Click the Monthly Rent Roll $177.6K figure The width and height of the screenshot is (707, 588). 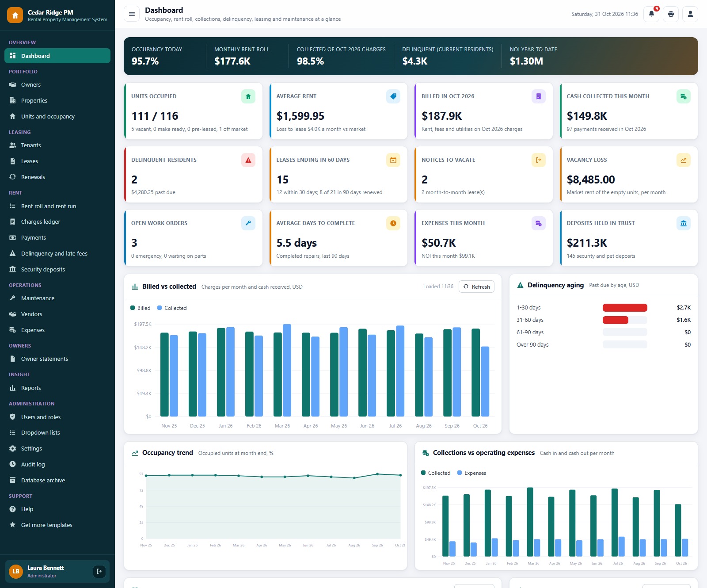232,61
